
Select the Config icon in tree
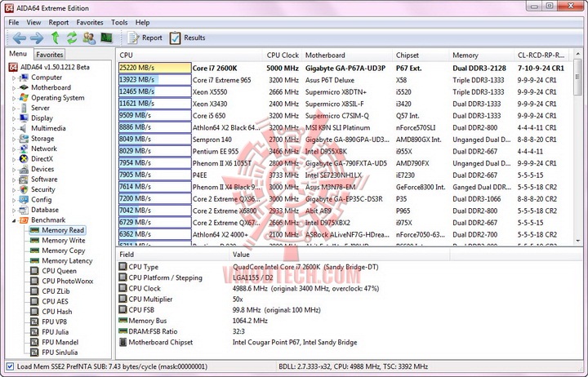pos(24,199)
